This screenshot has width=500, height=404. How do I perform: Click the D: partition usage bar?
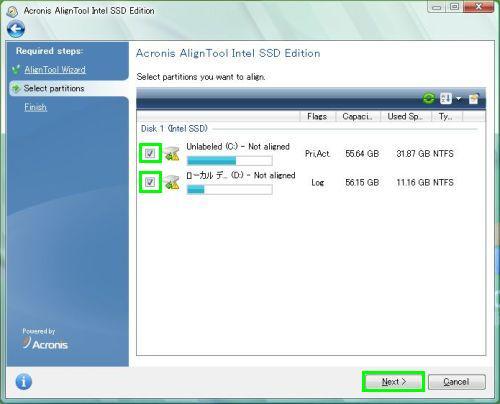229,190
